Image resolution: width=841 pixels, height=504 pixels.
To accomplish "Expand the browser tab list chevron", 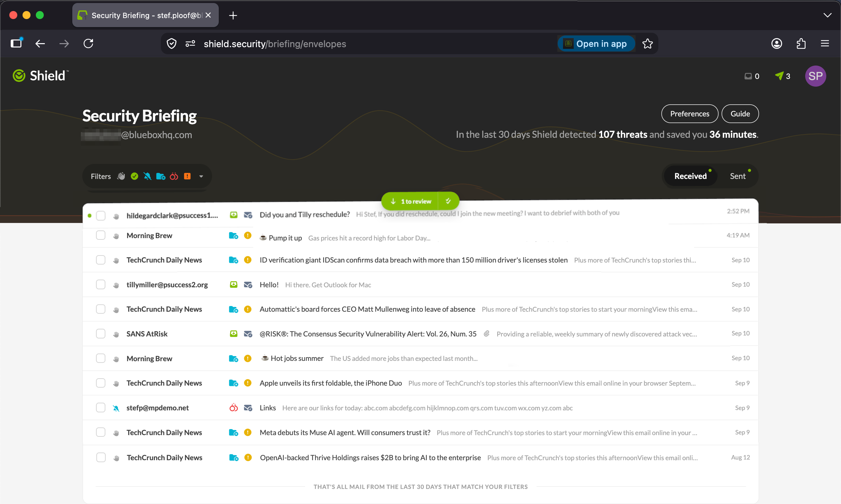I will point(827,15).
